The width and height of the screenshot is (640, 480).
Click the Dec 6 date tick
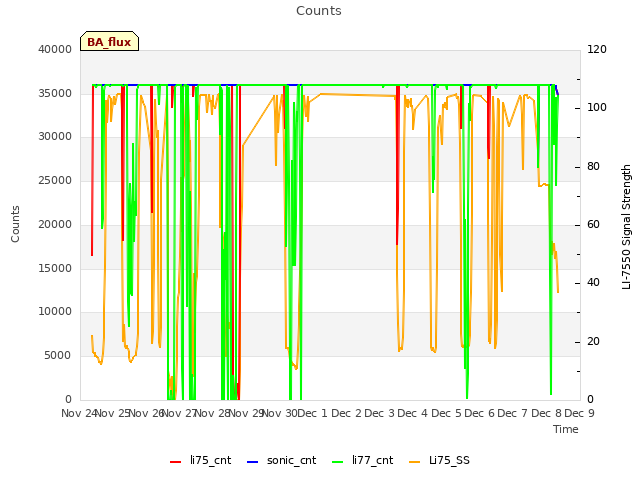(480, 413)
